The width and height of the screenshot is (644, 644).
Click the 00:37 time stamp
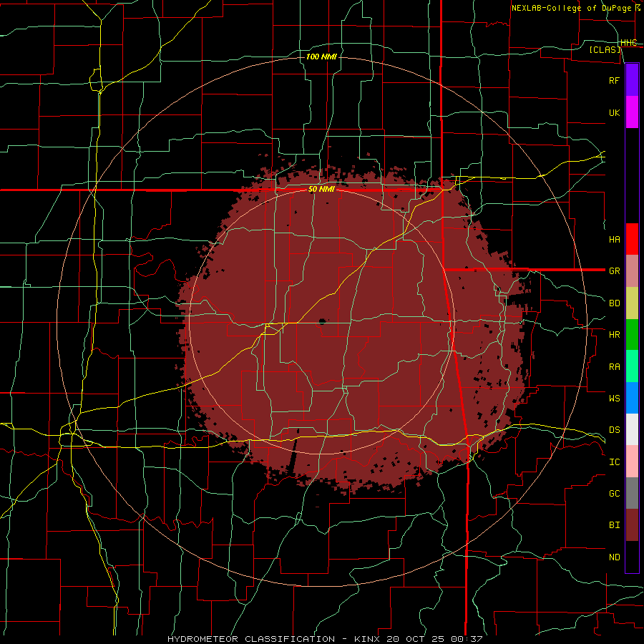point(467,639)
